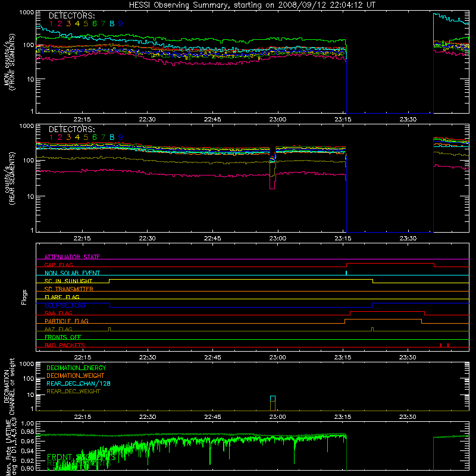Click the 22:45 time label under decimation plot
Image resolution: width=476 pixels, height=476 pixels.
coord(212,417)
